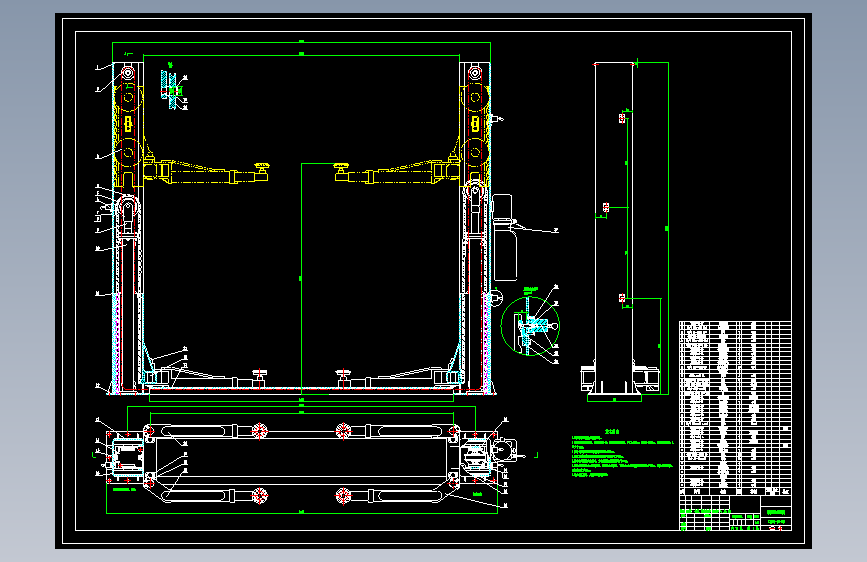The width and height of the screenshot is (867, 562).
Task: Click the yellow raised right lifting arm
Action: point(397,172)
